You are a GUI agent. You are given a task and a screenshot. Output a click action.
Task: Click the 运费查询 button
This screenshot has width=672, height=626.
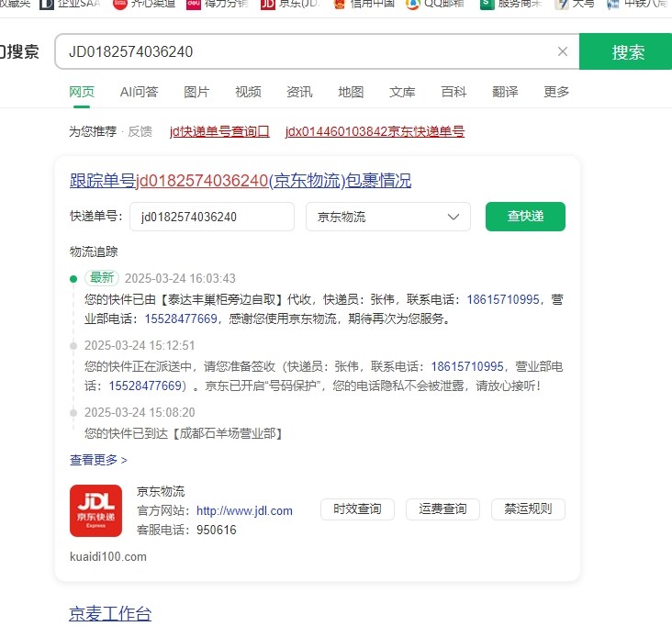pyautogui.click(x=442, y=509)
